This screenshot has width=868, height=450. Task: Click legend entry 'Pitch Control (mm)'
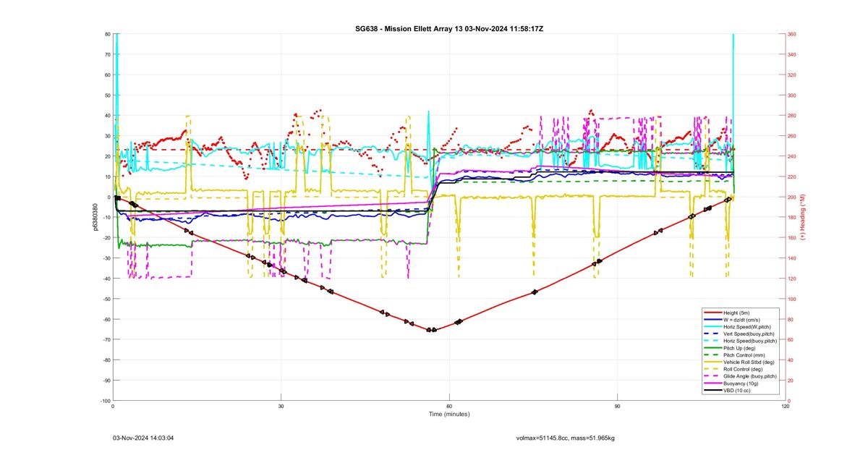click(746, 355)
